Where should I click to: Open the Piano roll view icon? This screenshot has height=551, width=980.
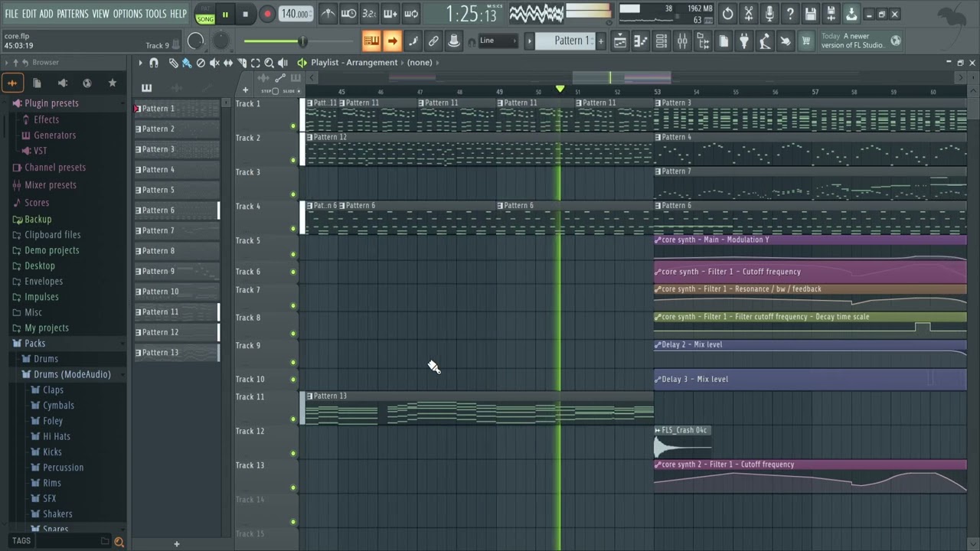641,41
